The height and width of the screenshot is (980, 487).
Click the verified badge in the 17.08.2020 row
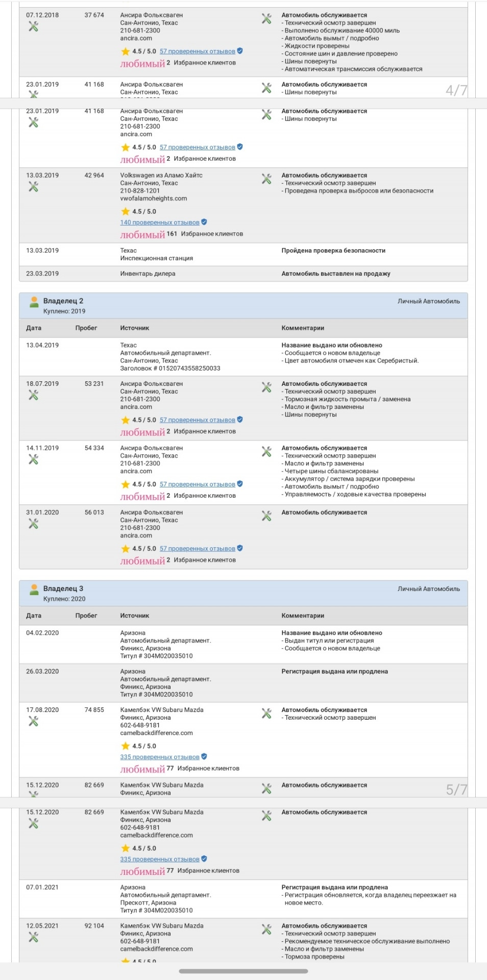point(204,756)
